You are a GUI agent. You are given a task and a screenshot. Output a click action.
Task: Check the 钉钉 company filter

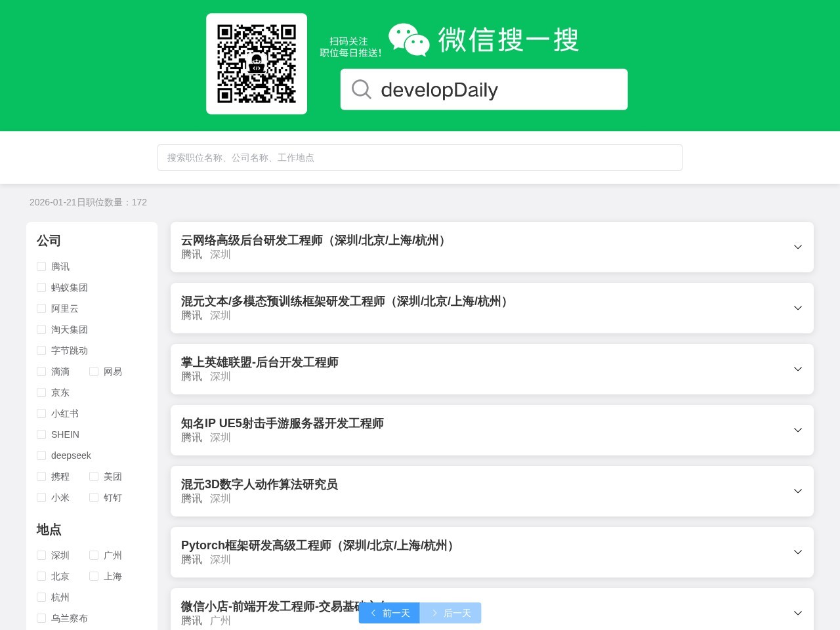94,497
